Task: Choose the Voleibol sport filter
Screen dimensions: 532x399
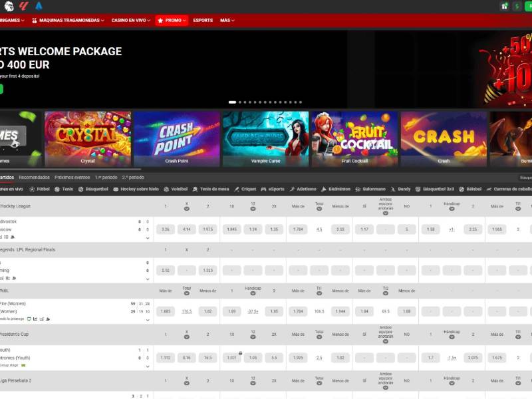Action: (x=176, y=190)
